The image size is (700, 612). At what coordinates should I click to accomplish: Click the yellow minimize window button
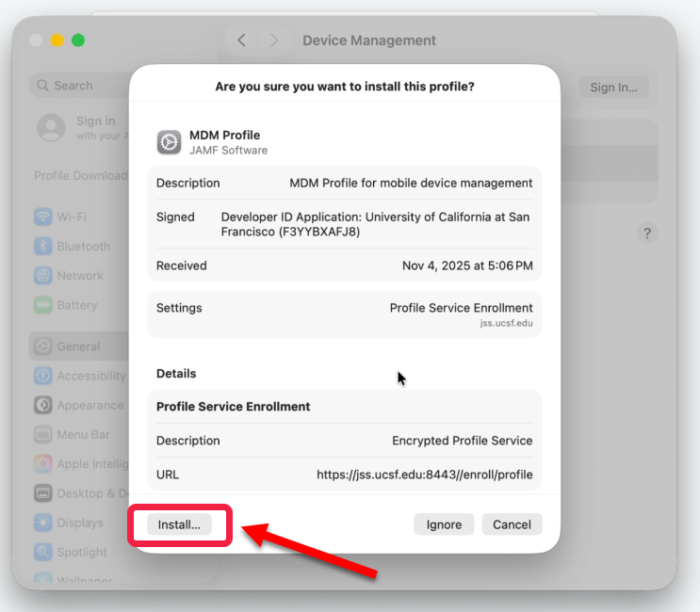pyautogui.click(x=57, y=40)
